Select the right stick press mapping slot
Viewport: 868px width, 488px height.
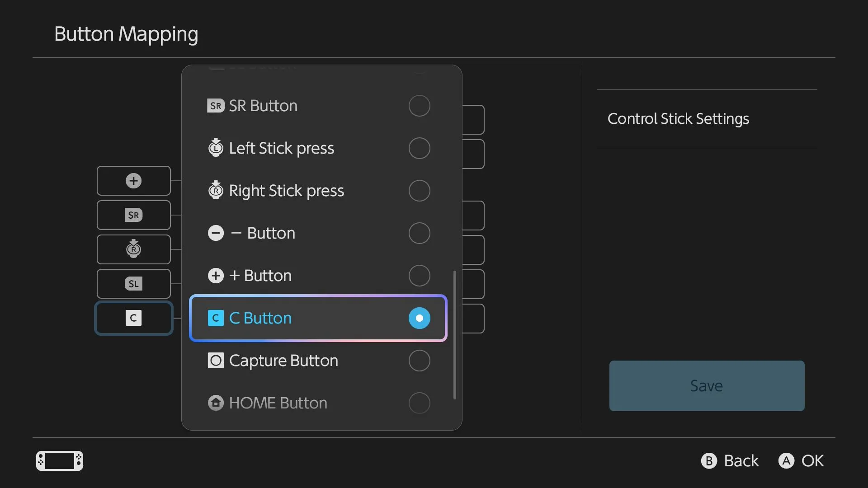[133, 249]
